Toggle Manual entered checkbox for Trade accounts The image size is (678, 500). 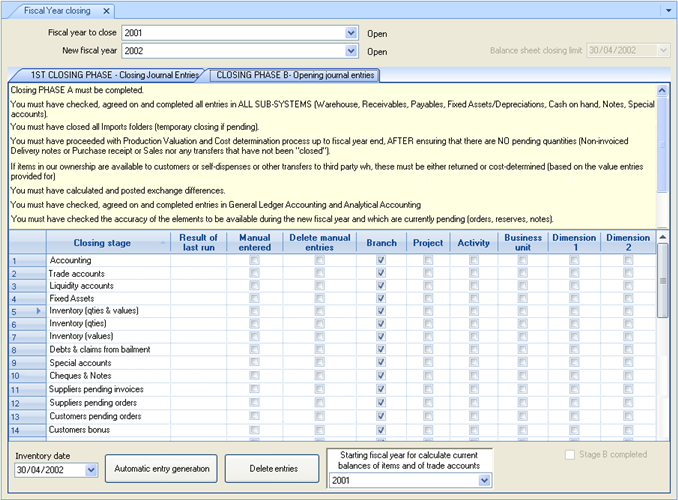254,273
